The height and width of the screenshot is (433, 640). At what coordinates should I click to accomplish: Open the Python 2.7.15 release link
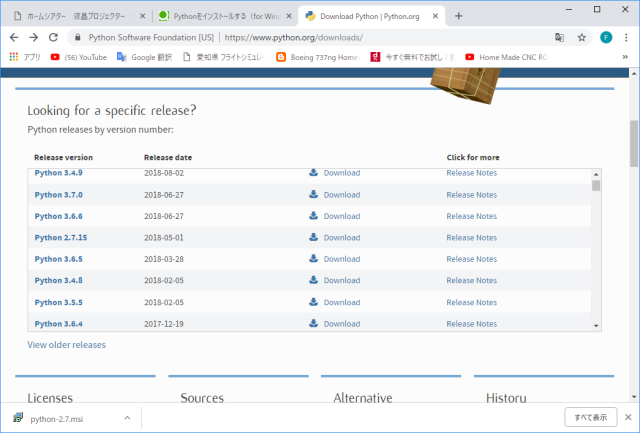coord(61,238)
